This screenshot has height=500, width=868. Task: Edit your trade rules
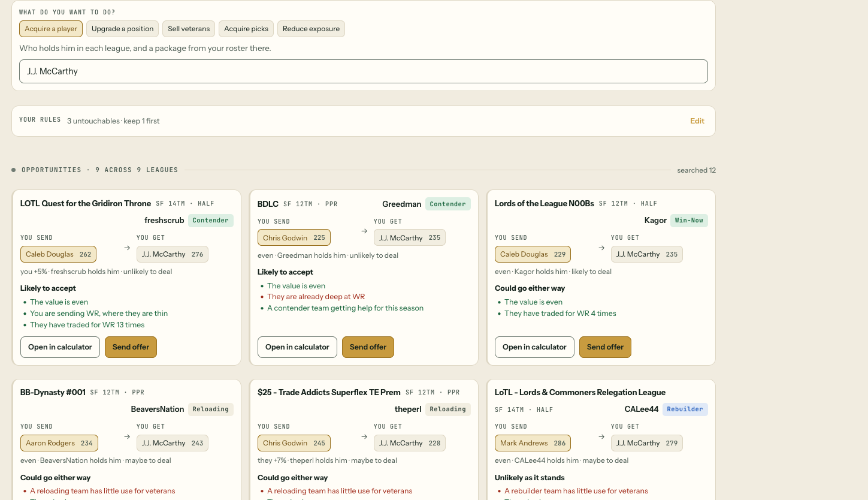(x=697, y=121)
